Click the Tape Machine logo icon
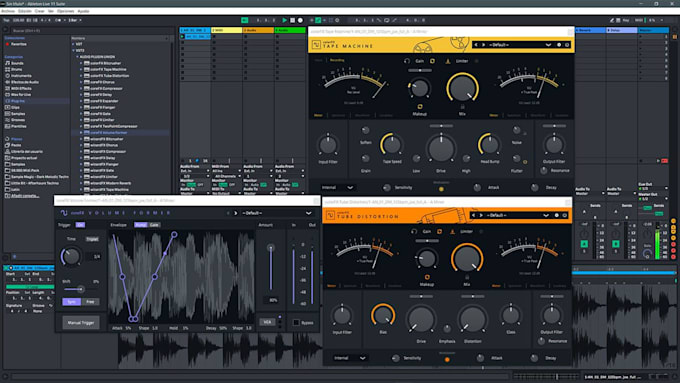Viewport: 680px width, 383px height. point(316,45)
